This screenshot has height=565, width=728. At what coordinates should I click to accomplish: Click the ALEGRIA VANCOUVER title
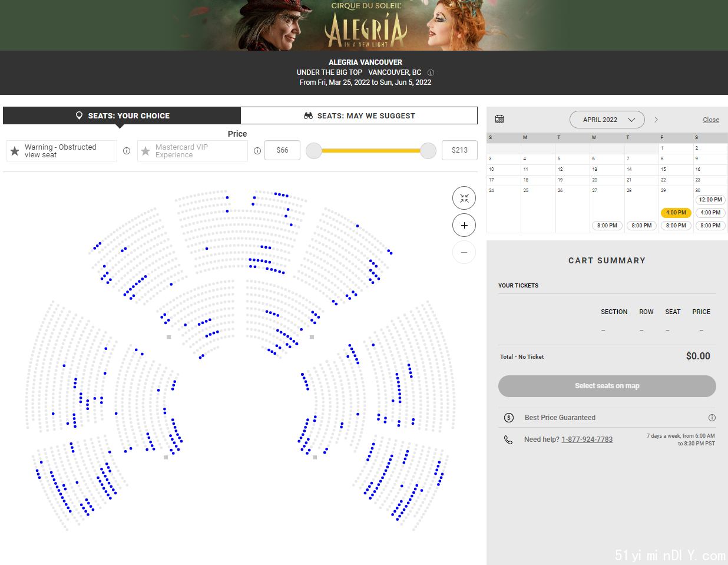click(365, 62)
